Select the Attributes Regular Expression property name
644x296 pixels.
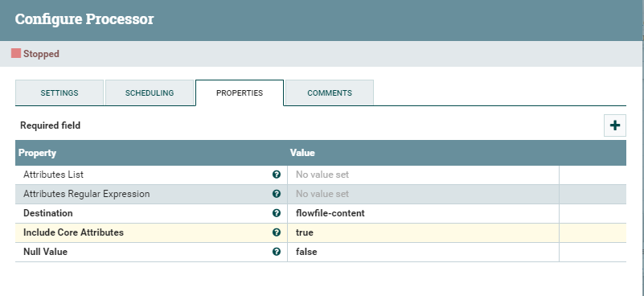pos(86,194)
